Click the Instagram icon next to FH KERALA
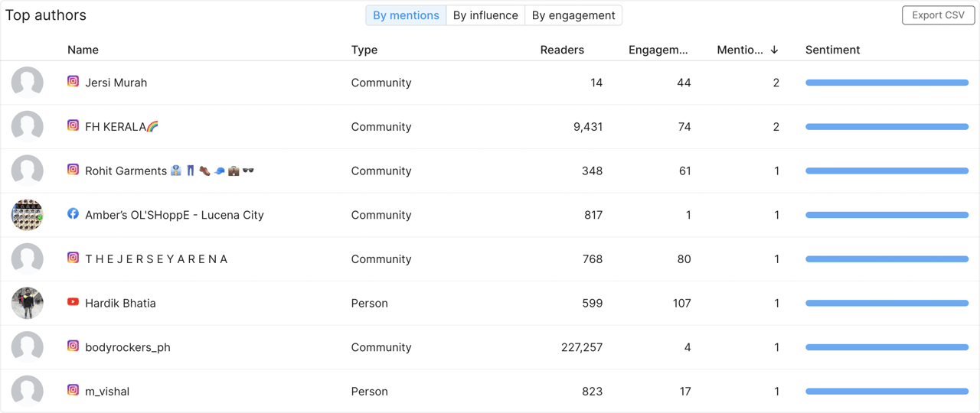The width and height of the screenshot is (980, 413). 73,125
